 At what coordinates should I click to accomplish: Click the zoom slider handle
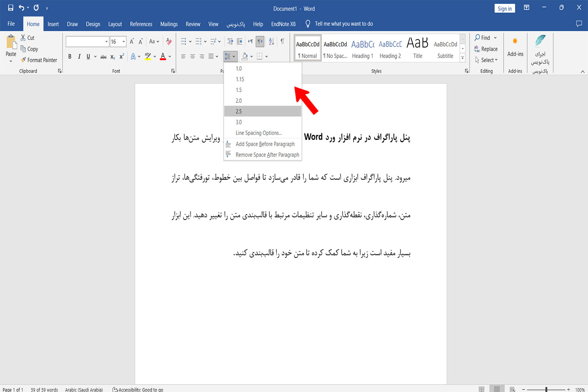click(x=546, y=390)
